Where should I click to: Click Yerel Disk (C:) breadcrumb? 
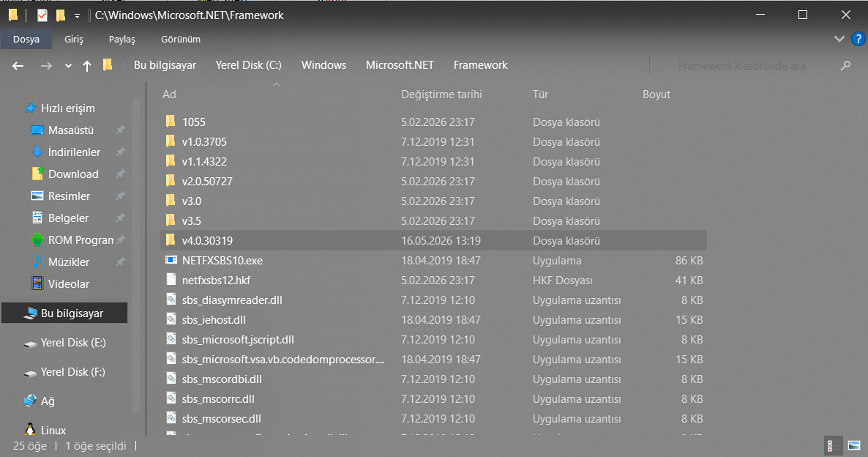click(249, 64)
